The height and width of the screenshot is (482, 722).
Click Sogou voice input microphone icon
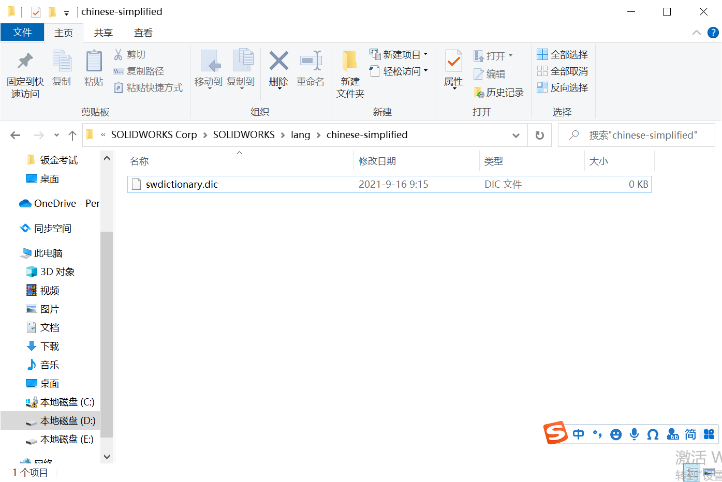point(635,434)
